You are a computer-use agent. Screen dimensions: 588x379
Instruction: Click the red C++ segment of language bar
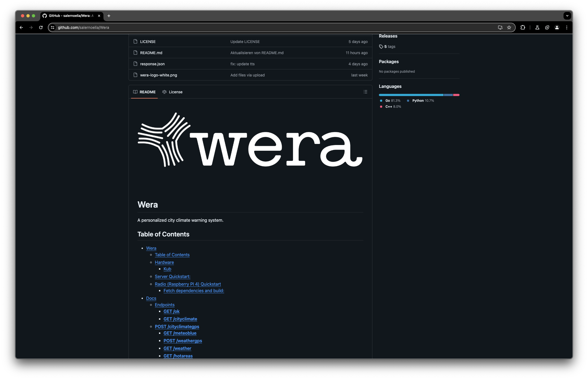click(x=456, y=95)
